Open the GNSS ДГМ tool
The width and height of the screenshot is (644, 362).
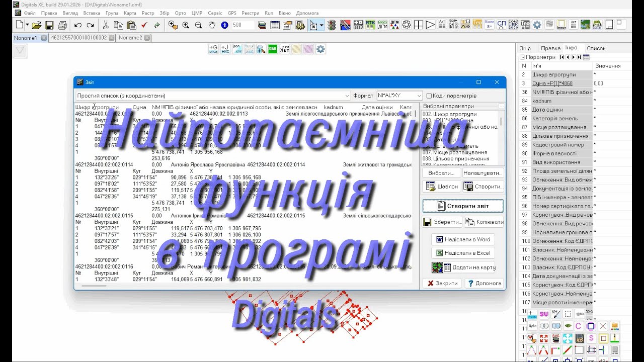click(x=382, y=25)
